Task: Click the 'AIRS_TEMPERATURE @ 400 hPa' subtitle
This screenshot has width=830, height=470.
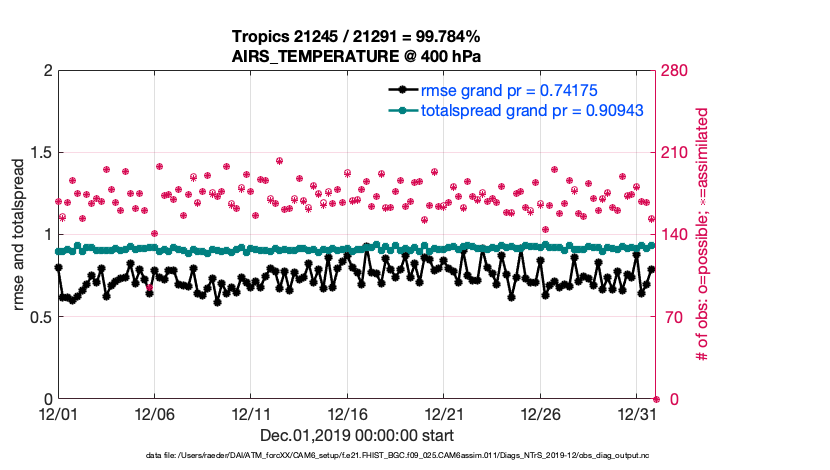Action: click(x=357, y=56)
